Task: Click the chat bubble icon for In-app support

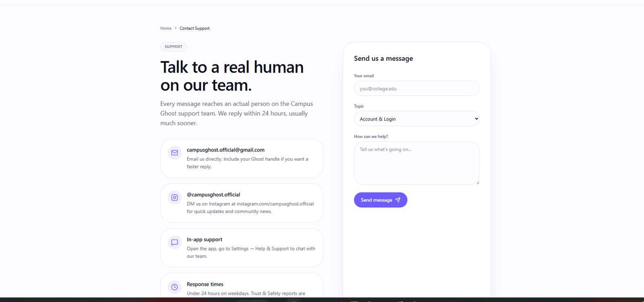Action: pos(175,242)
